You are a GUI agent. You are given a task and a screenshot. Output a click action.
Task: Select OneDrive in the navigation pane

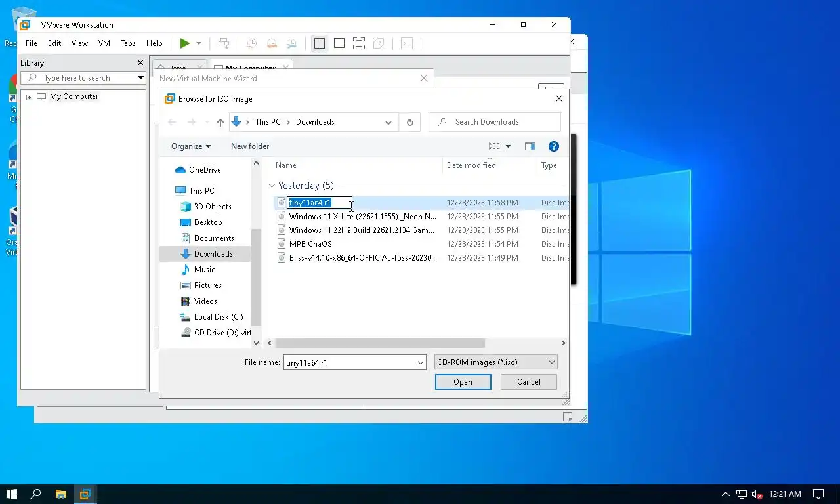(204, 170)
